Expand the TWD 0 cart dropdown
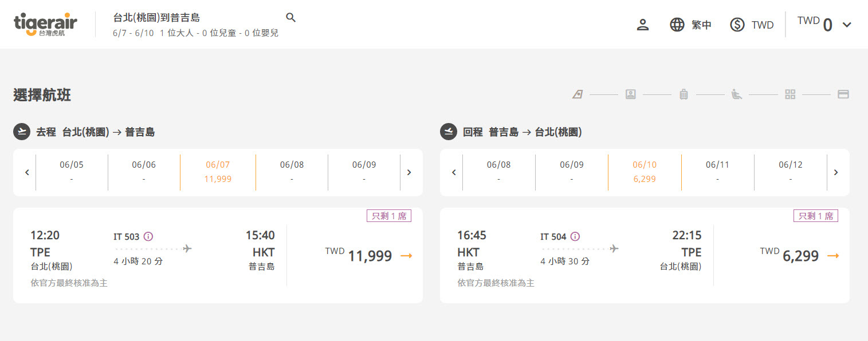 (847, 25)
